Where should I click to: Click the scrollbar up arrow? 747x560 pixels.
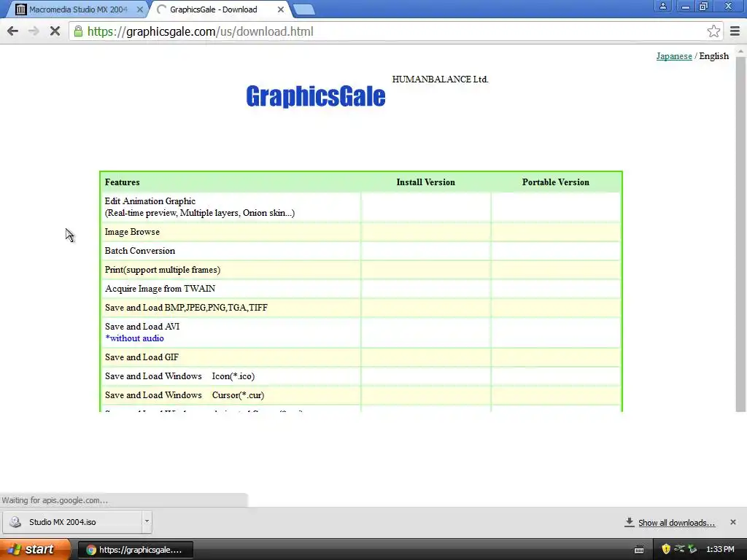pyautogui.click(x=740, y=50)
